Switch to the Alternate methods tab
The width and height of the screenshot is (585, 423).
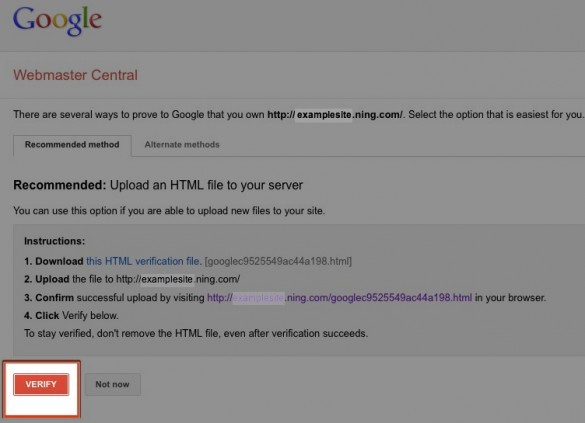coord(182,145)
